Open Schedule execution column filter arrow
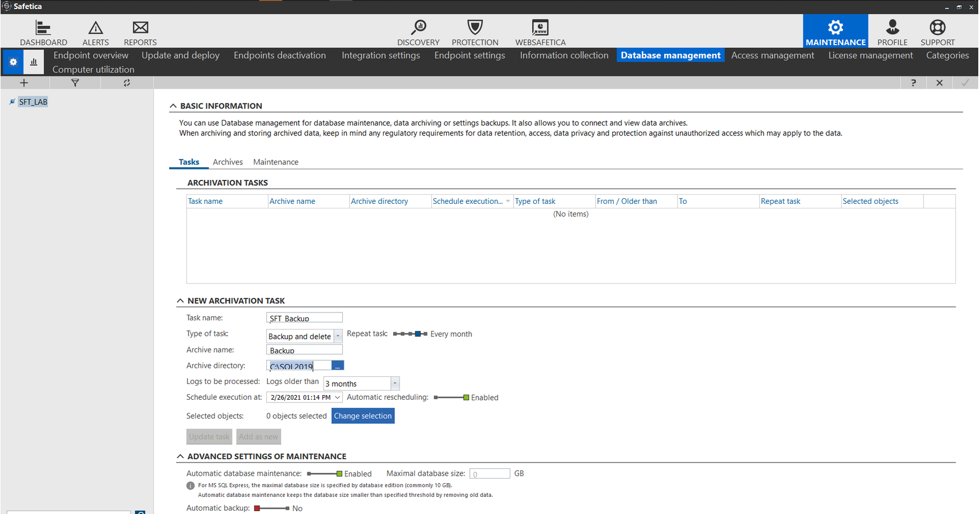The image size is (980, 514). (x=507, y=201)
